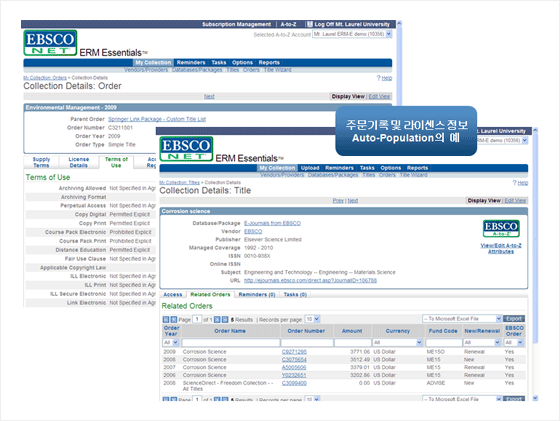Screen dimensions: 560x421
Task: Select Options tab in the Title window
Action: click(x=390, y=168)
